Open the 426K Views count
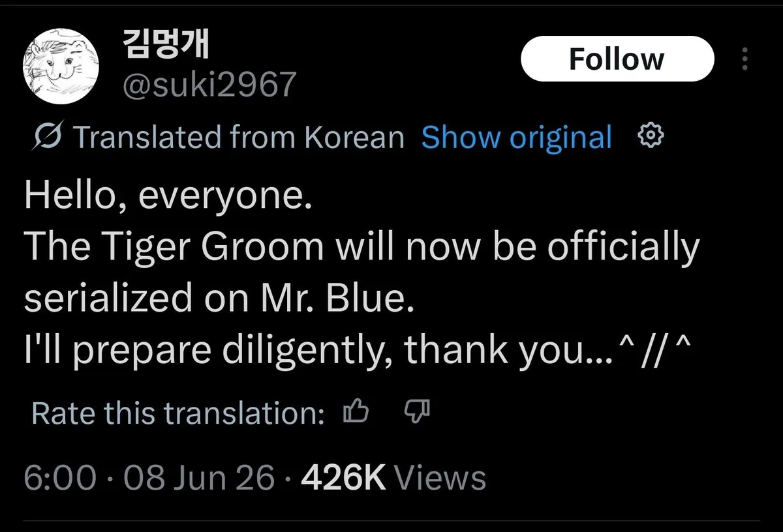This screenshot has height=532, width=783. point(393,478)
